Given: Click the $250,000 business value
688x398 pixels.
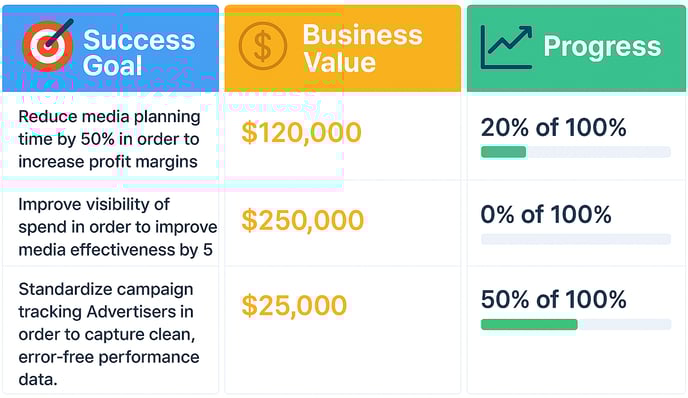Looking at the screenshot, I should tap(302, 220).
